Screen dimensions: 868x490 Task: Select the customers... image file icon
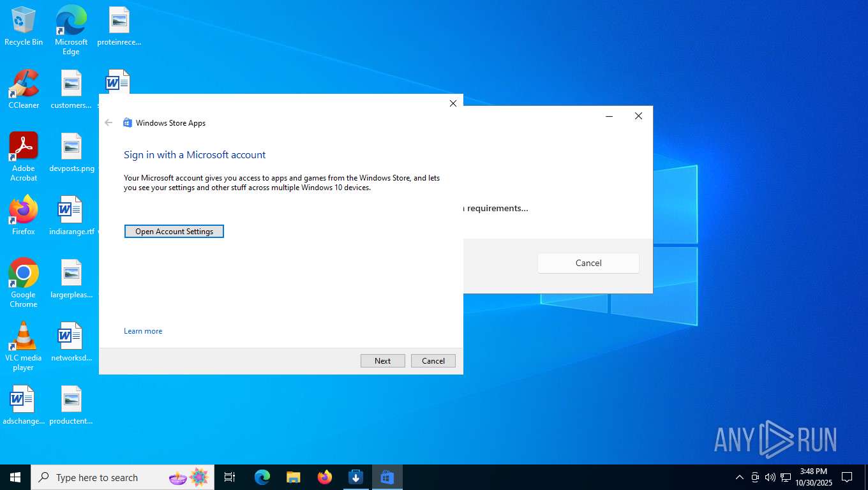(71, 89)
